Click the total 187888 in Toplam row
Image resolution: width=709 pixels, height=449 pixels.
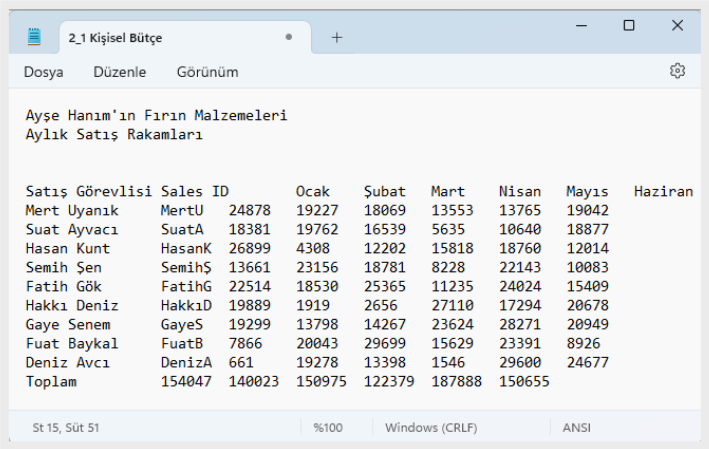[456, 381]
